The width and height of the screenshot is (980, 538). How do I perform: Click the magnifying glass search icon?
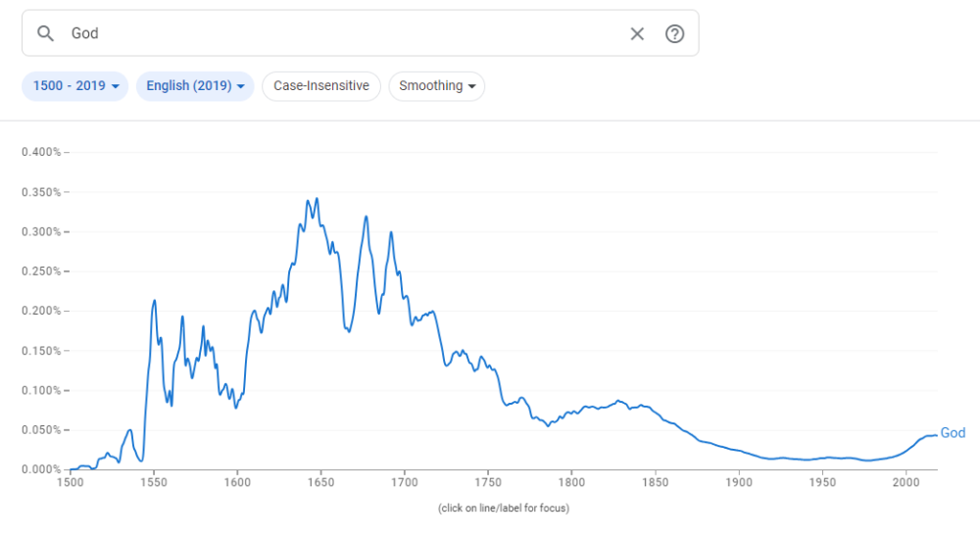45,33
